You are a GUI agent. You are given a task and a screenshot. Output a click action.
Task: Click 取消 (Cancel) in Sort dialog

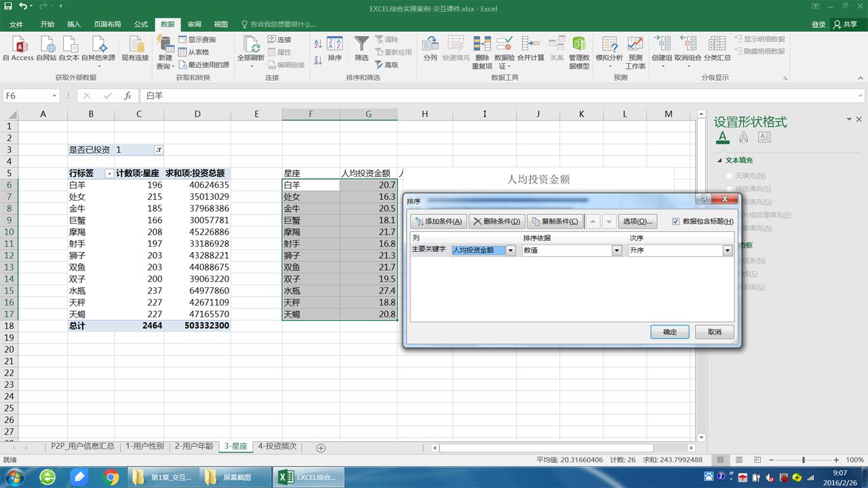point(714,332)
